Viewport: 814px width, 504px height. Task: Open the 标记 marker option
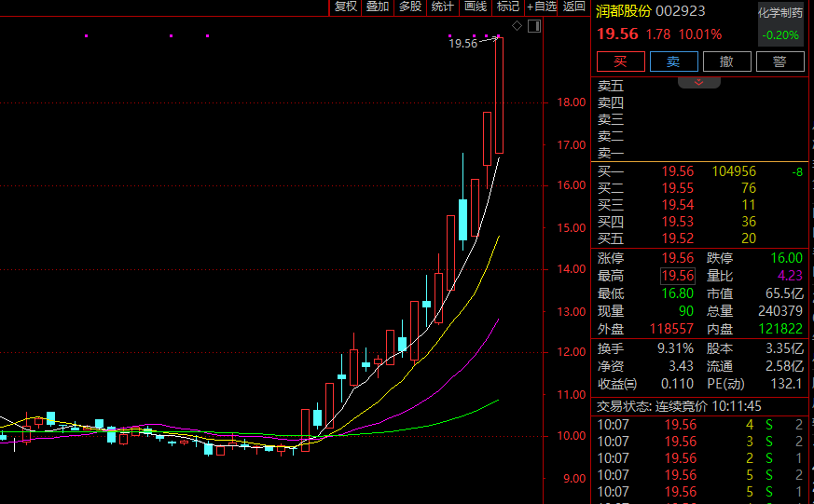tap(508, 7)
